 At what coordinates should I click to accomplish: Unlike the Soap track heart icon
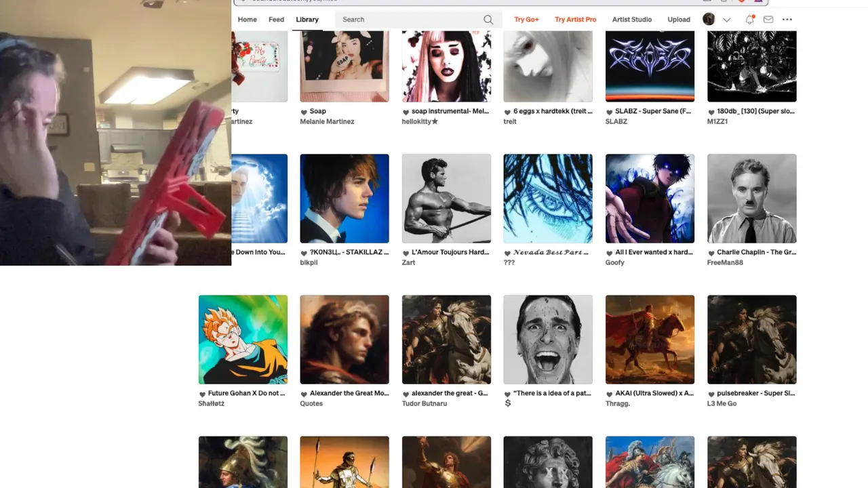point(304,112)
